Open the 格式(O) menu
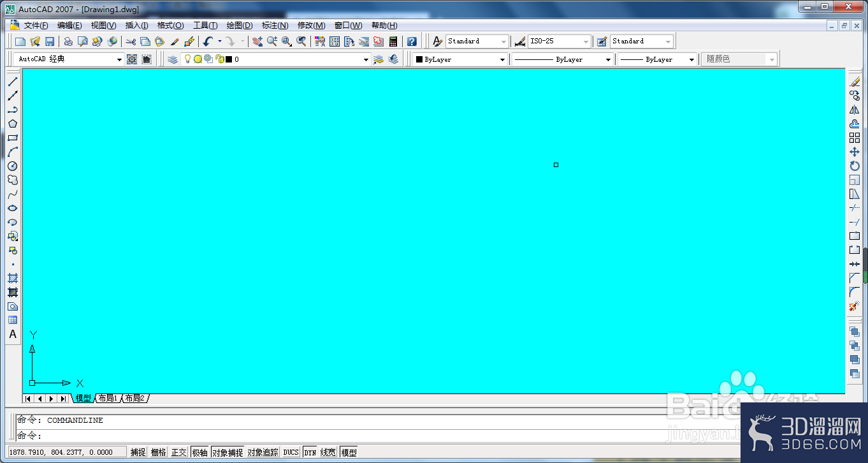Image resolution: width=868 pixels, height=463 pixels. [x=170, y=26]
